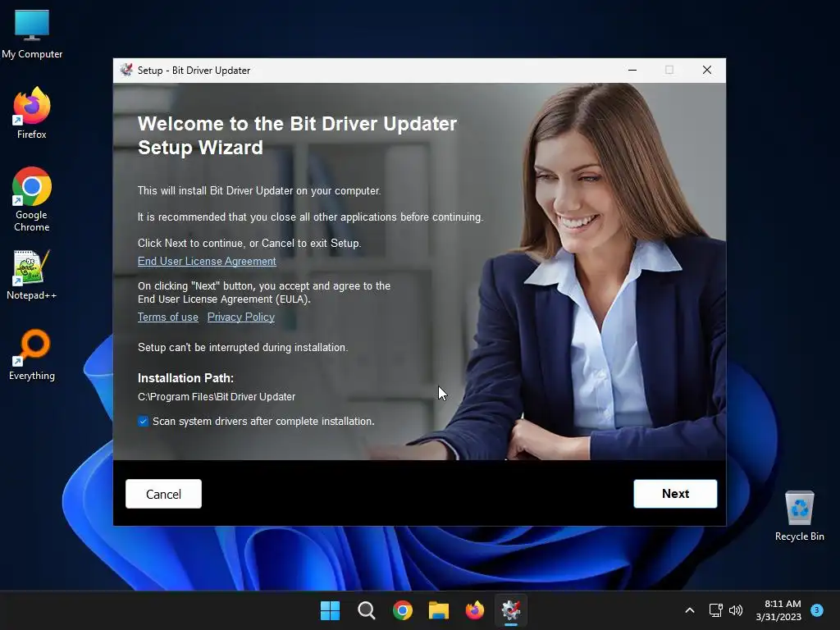Click the installation path C:\Program Files\Bit Driver Updater
Image resolution: width=840 pixels, height=630 pixels.
(x=217, y=397)
